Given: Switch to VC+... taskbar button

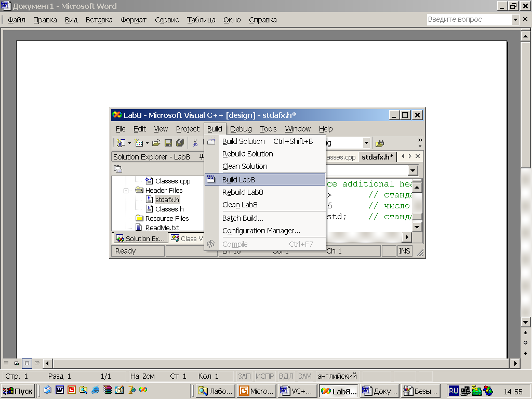Looking at the screenshot, I should pos(297,391).
